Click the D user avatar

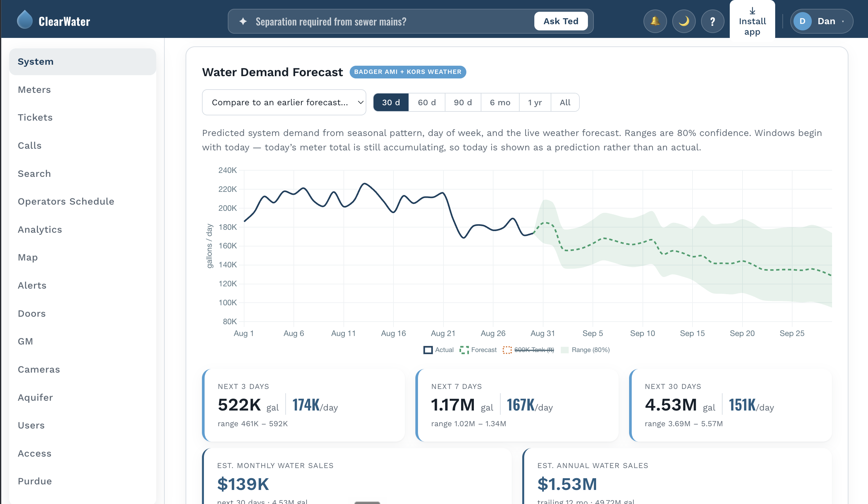[802, 21]
